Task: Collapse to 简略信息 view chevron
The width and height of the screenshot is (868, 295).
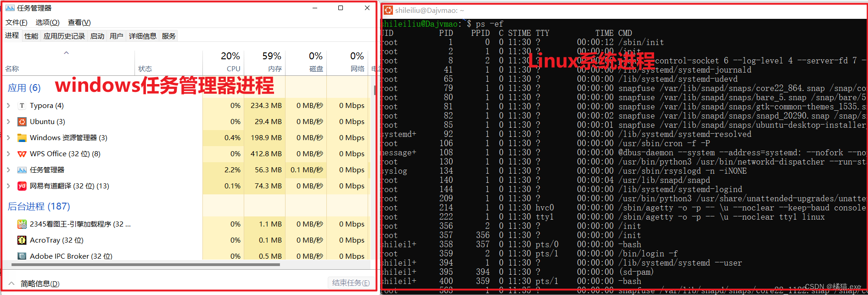Action: click(12, 284)
